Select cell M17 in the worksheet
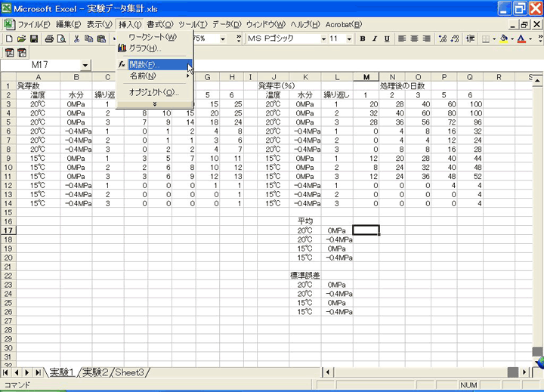 click(x=366, y=230)
